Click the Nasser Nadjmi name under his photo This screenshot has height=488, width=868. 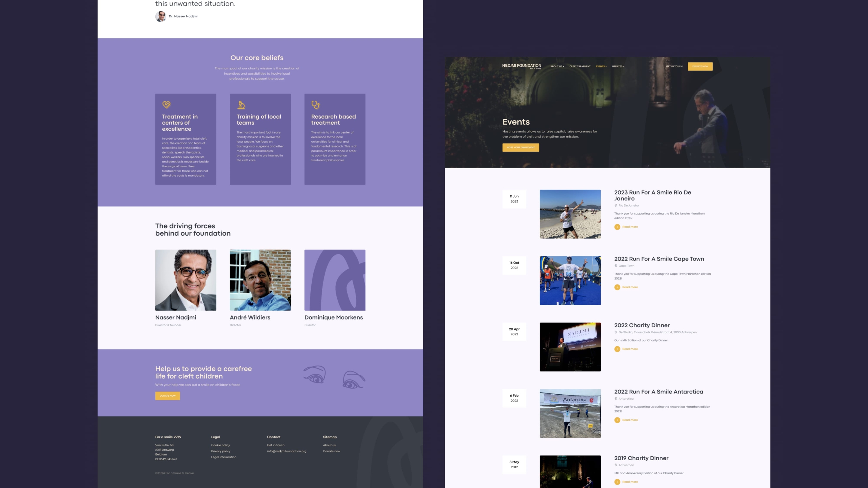(176, 318)
